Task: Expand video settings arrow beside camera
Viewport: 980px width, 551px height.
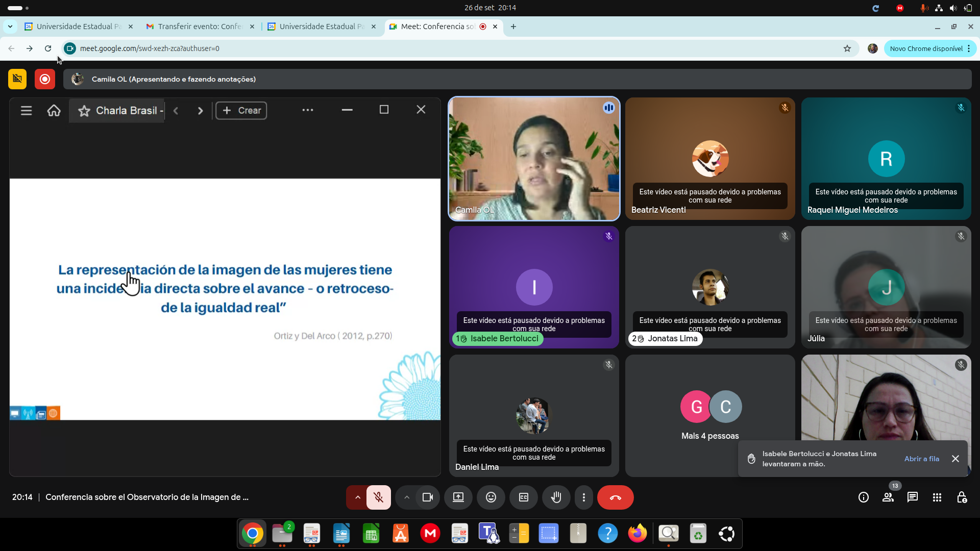Action: (x=406, y=497)
